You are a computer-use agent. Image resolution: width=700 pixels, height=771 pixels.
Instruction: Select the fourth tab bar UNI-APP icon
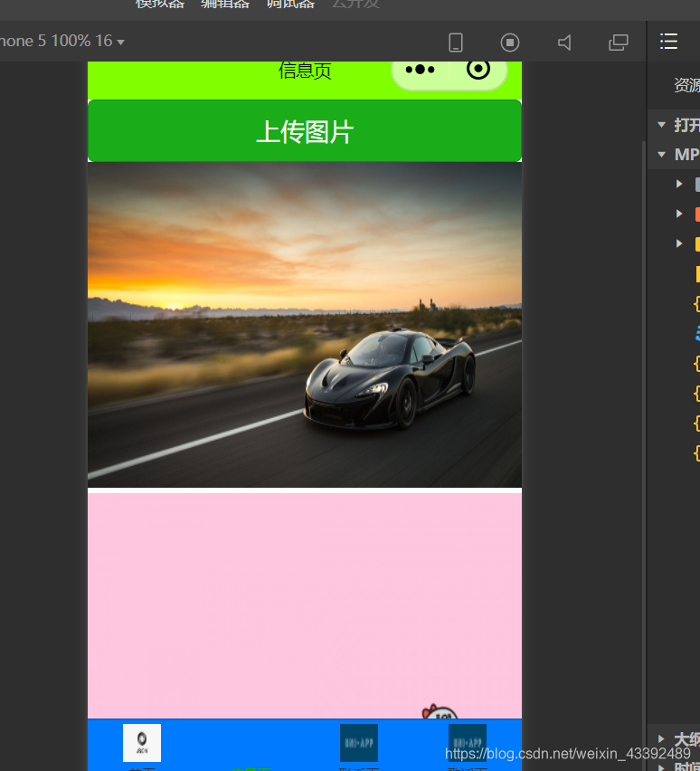click(468, 742)
